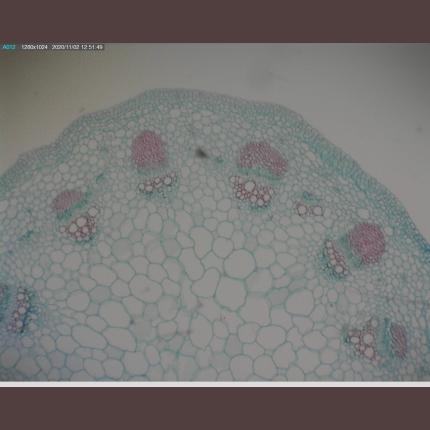
Task: Click the sideways bundle in lower-right of specimen
Action: click(x=377, y=340)
